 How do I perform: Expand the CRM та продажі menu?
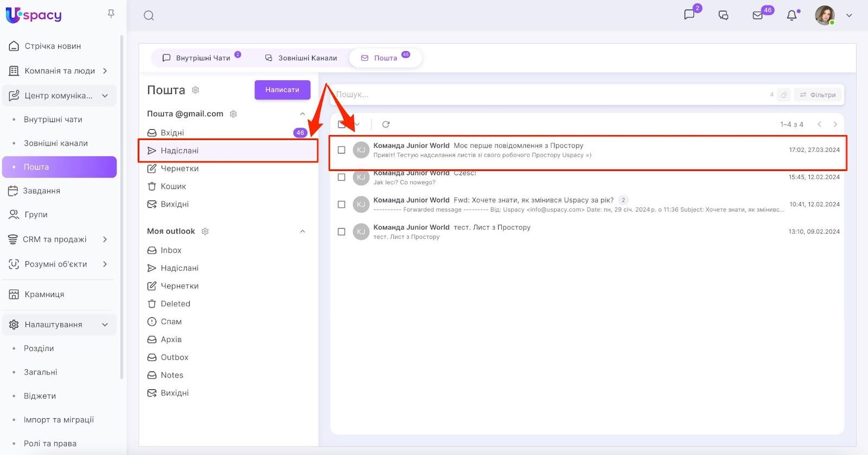[105, 239]
